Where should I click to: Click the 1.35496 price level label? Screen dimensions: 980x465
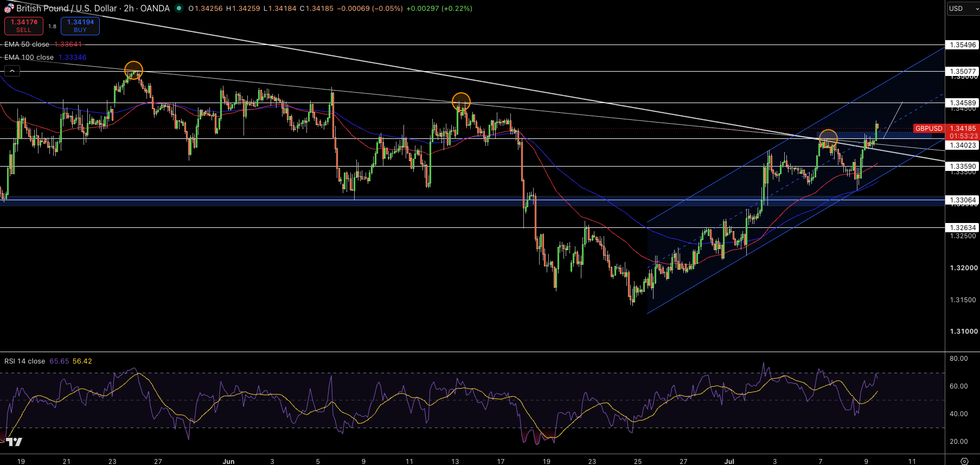963,45
